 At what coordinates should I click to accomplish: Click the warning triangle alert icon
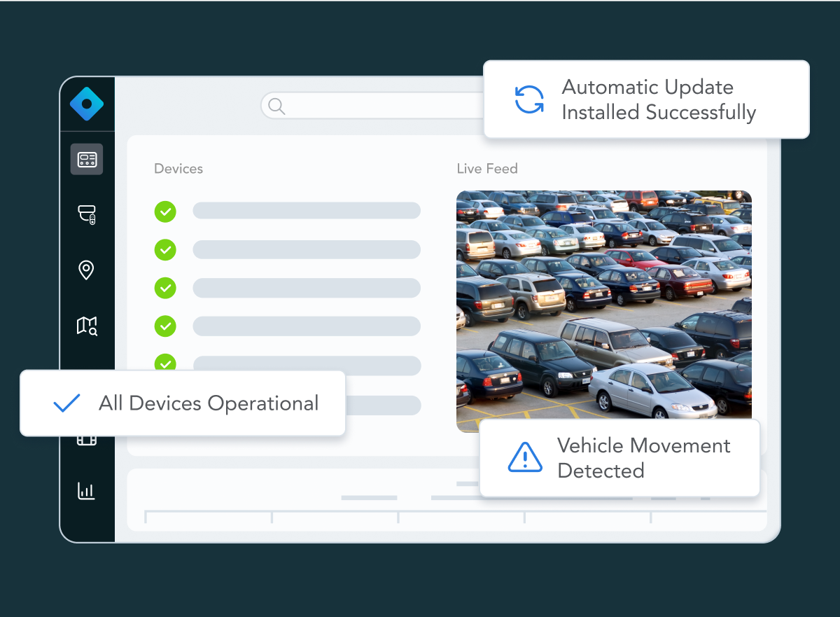point(524,458)
